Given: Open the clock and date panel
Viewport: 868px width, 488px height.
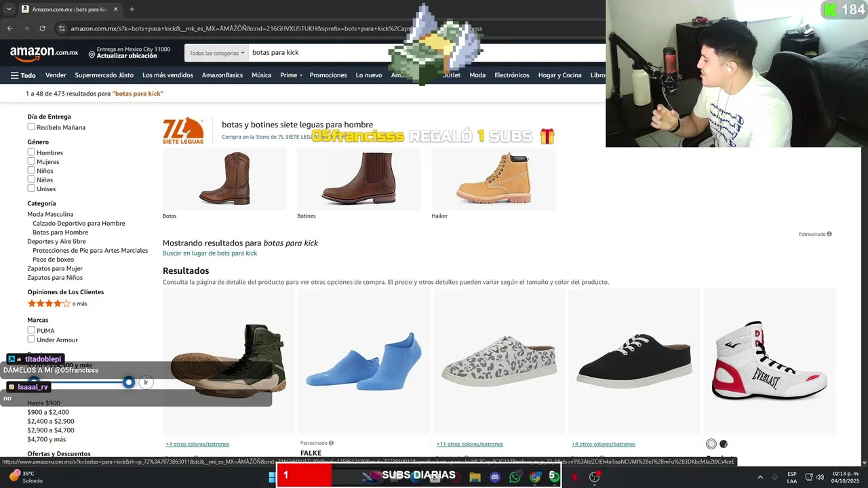Looking at the screenshot, I should coord(846,477).
